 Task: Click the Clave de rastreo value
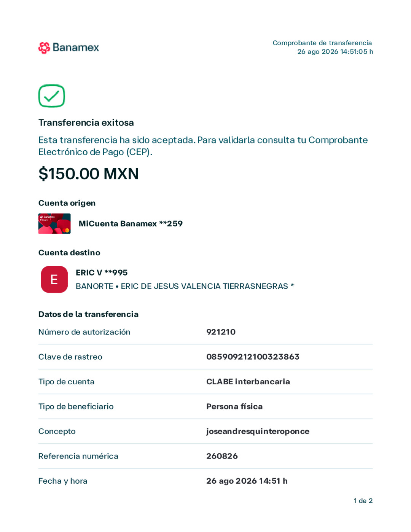(x=253, y=357)
